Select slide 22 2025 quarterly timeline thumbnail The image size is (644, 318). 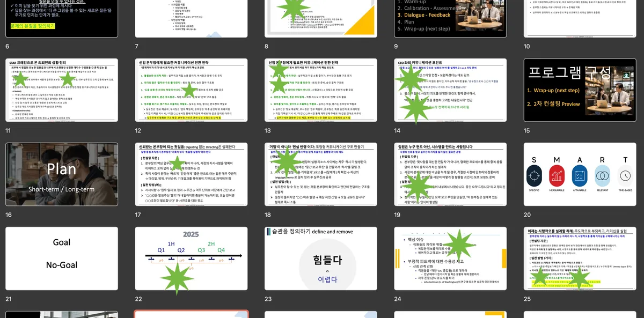(192, 258)
